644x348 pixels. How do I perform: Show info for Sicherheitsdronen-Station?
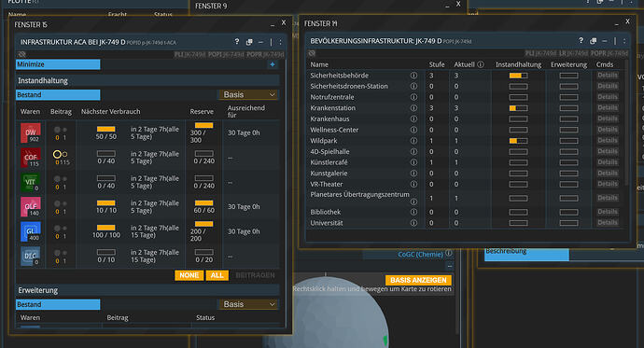[413, 86]
